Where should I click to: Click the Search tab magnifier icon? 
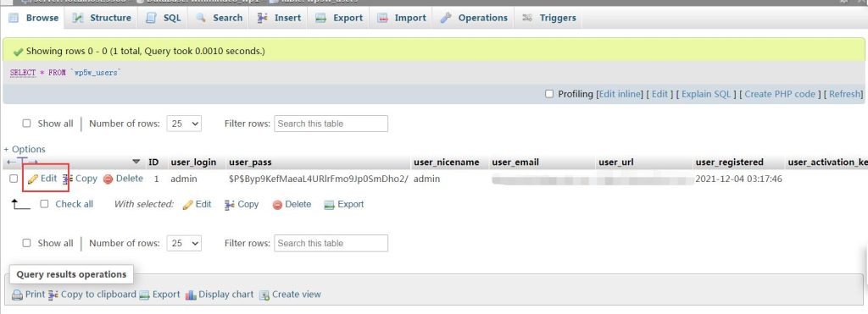[201, 18]
